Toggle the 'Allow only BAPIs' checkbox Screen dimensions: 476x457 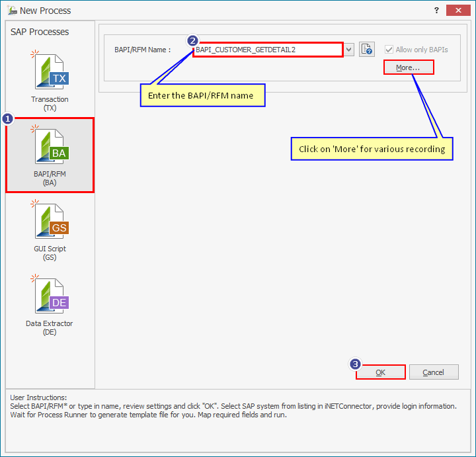coord(389,50)
